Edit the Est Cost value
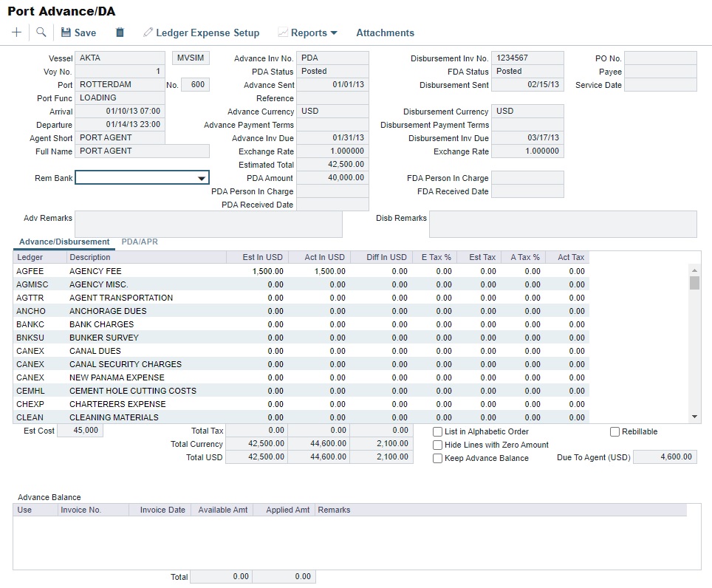The image size is (712, 588). (x=81, y=431)
